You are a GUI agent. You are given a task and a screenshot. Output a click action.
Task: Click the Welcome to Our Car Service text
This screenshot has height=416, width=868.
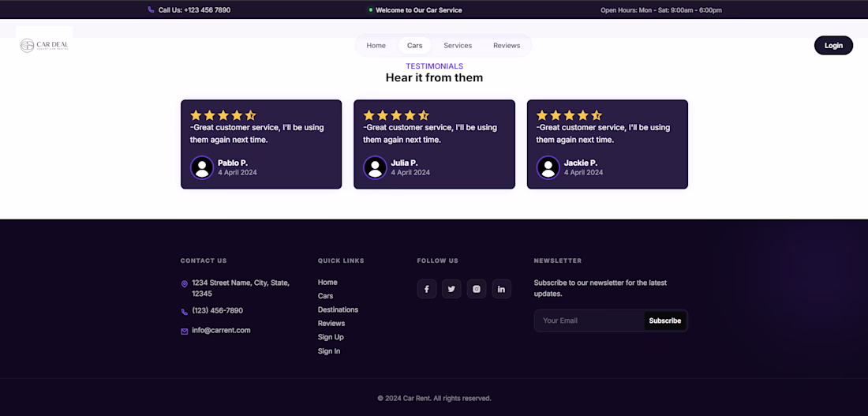(418, 10)
